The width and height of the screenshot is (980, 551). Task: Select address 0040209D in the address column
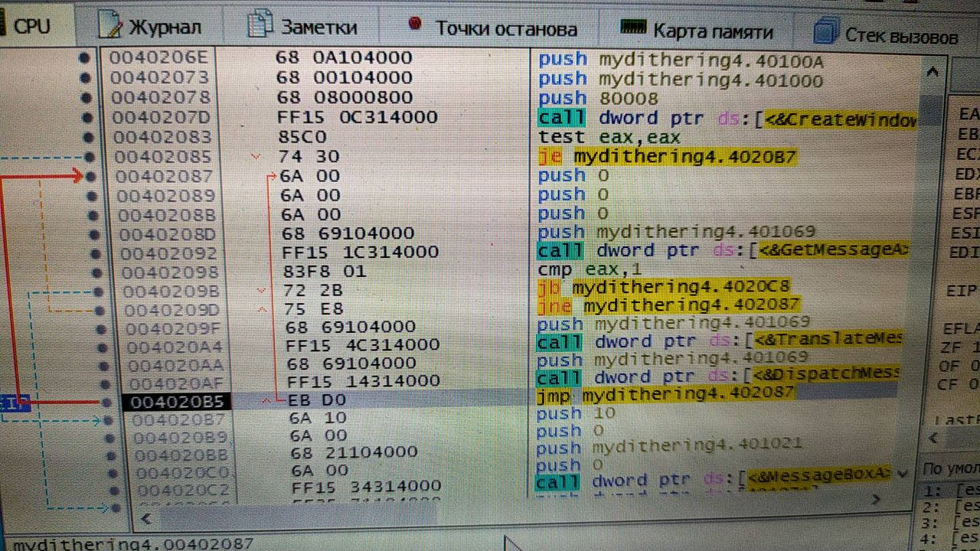(172, 310)
